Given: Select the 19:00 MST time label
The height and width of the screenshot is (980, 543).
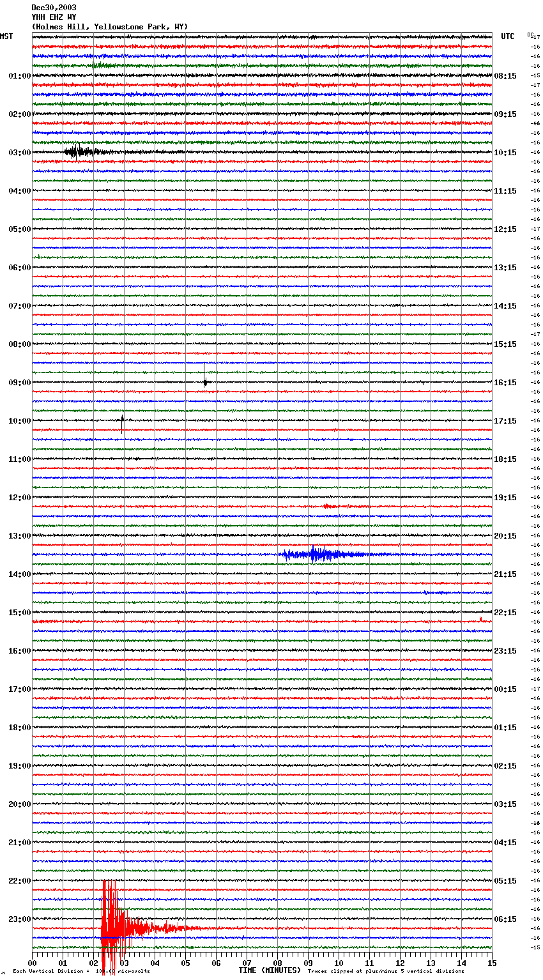Looking at the screenshot, I should point(20,766).
